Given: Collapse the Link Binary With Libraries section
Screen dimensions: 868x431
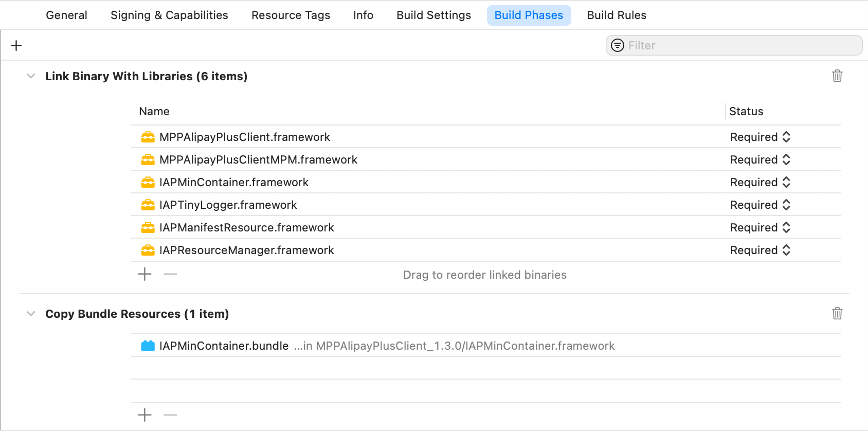Looking at the screenshot, I should click(x=31, y=76).
